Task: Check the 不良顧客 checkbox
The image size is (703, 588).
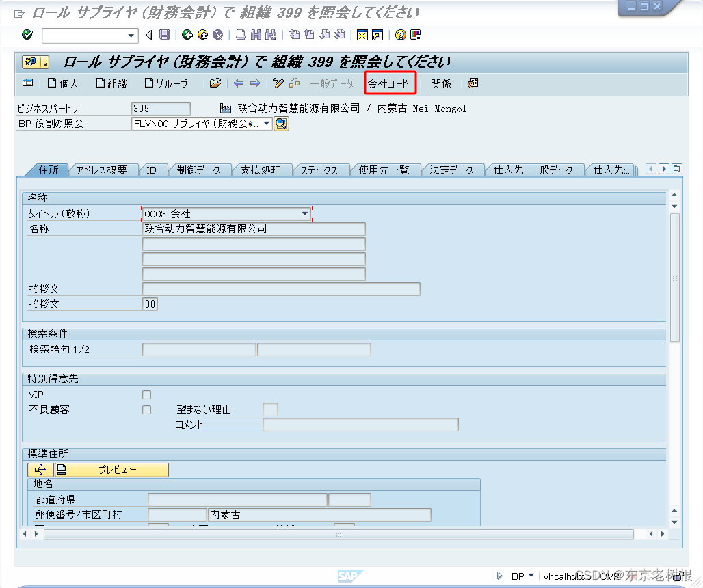Action: pos(146,410)
